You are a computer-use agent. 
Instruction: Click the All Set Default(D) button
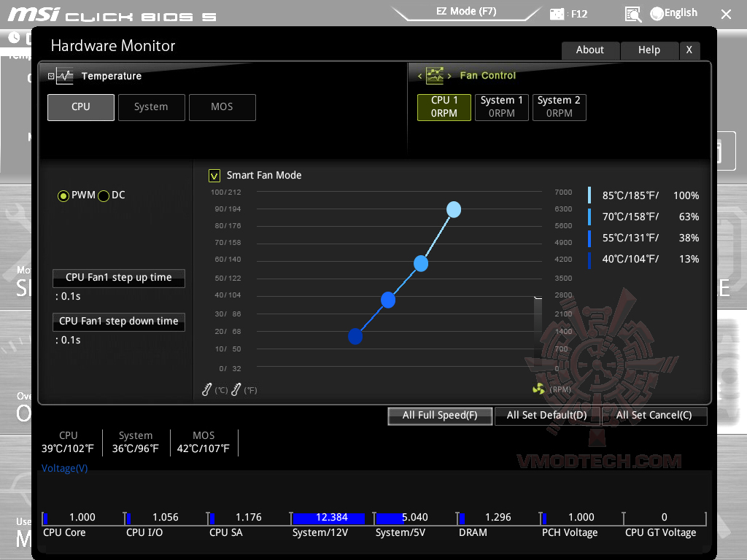(x=547, y=416)
